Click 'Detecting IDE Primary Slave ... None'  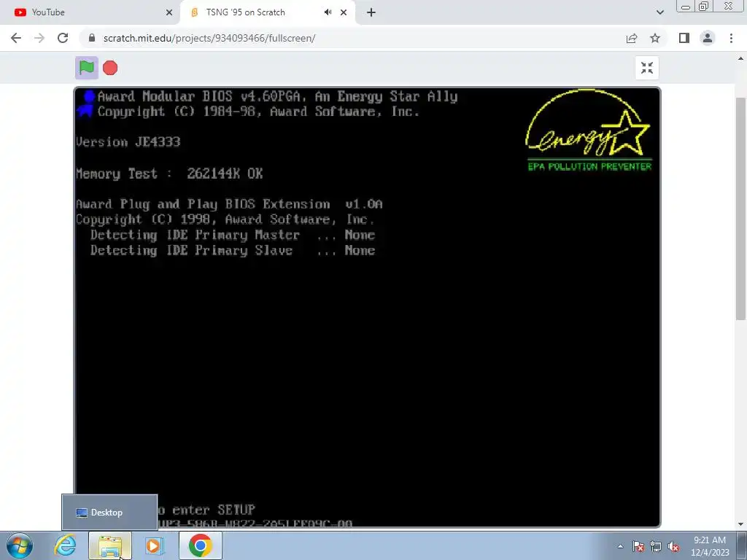click(233, 251)
